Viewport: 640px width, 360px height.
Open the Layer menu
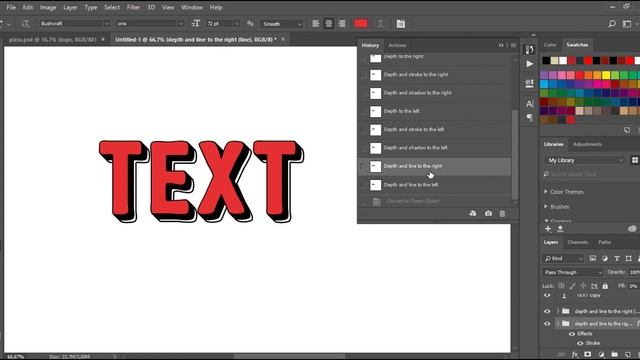pyautogui.click(x=70, y=7)
